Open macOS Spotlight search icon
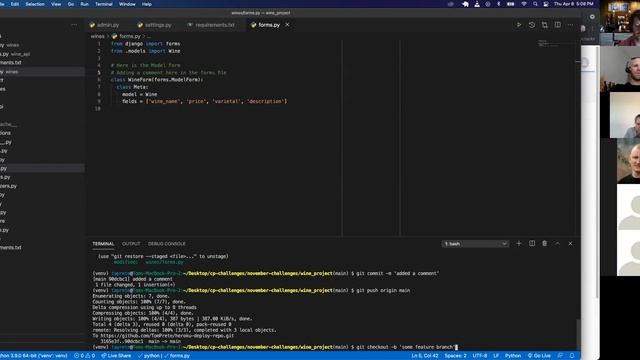640x360 pixels. tap(535, 4)
